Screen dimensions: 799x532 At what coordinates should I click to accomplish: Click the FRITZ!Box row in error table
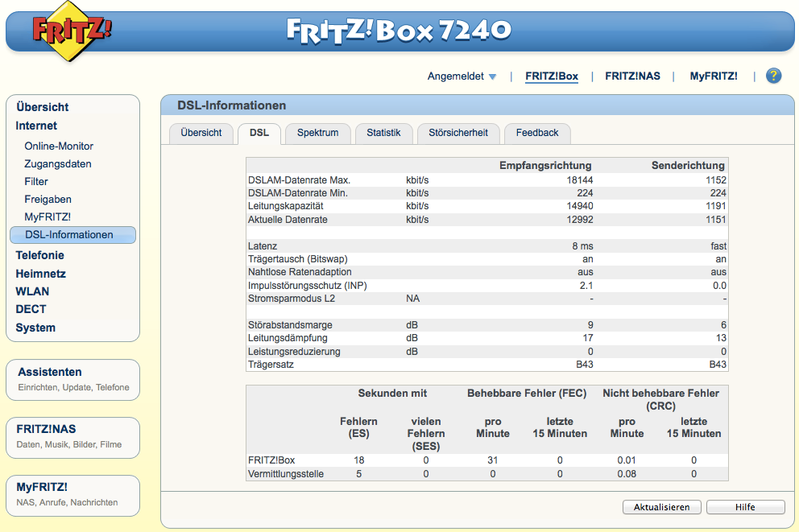tap(486, 460)
